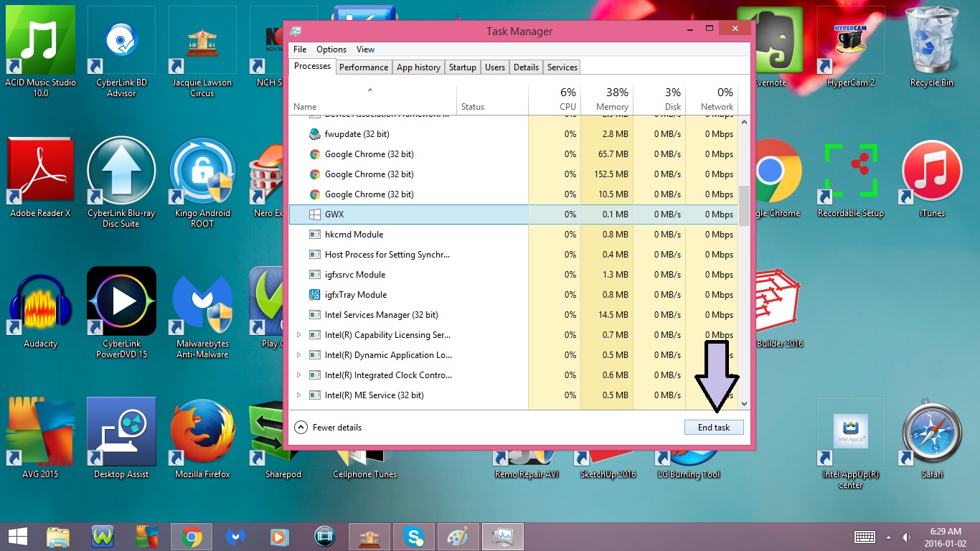Image resolution: width=980 pixels, height=551 pixels.
Task: Switch to the Details tab
Action: [526, 67]
